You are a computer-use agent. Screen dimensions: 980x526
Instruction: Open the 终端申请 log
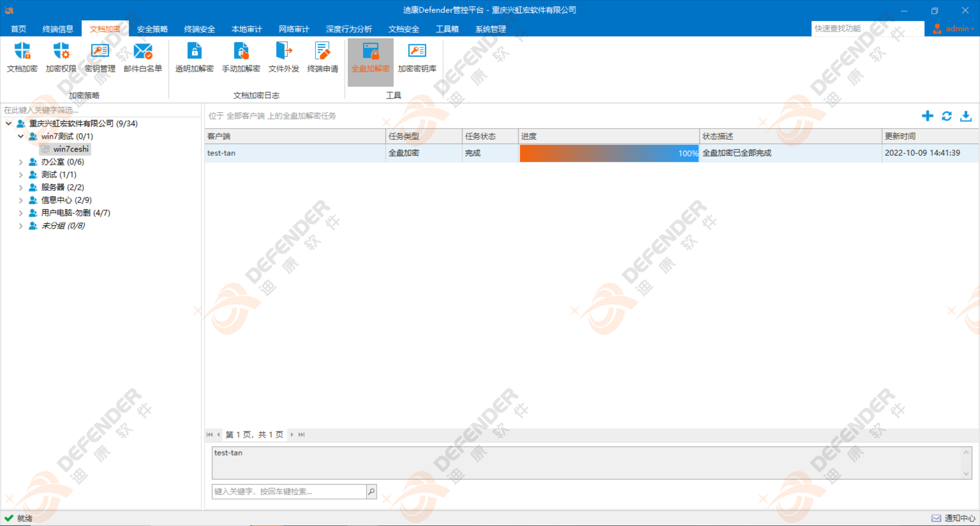coord(323,58)
